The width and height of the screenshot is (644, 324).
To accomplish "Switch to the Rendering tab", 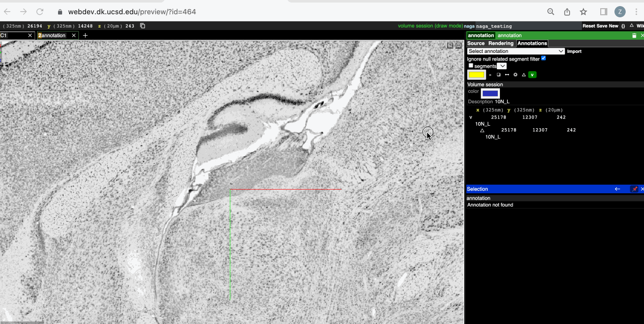I will [x=501, y=43].
